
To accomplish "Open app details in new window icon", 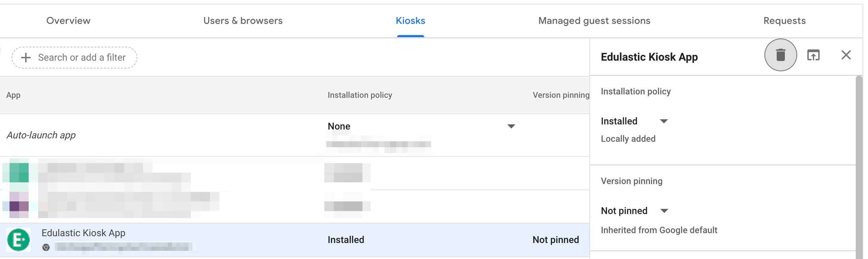I will tap(813, 55).
